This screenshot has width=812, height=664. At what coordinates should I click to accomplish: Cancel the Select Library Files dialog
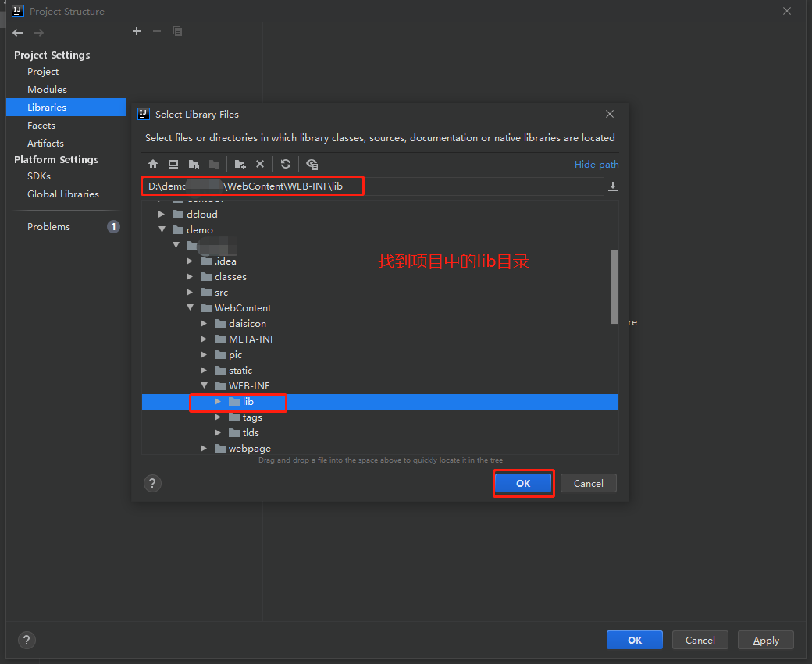[x=588, y=484]
